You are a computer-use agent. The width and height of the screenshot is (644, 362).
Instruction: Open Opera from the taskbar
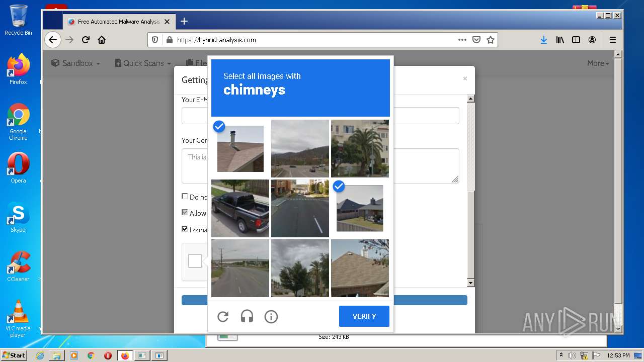click(108, 355)
